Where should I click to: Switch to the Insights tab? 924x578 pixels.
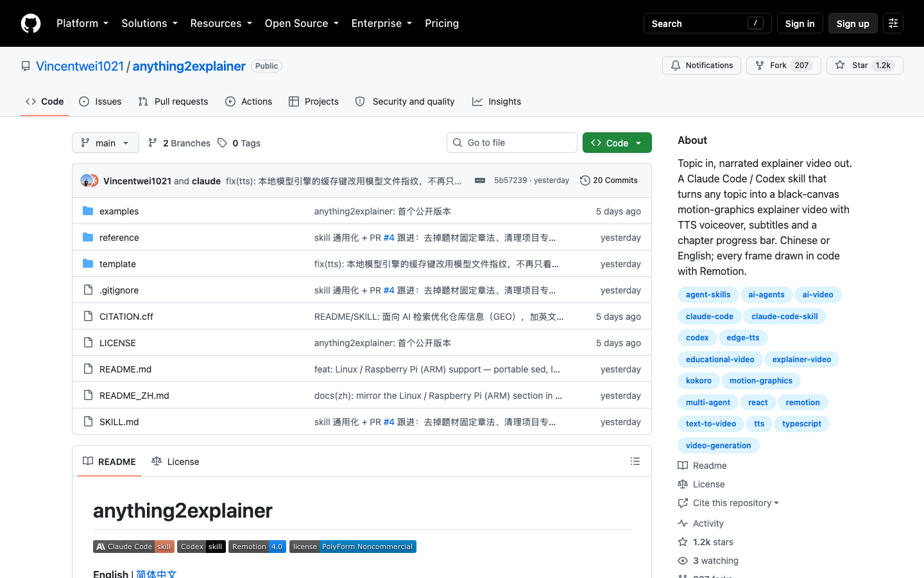pyautogui.click(x=497, y=101)
